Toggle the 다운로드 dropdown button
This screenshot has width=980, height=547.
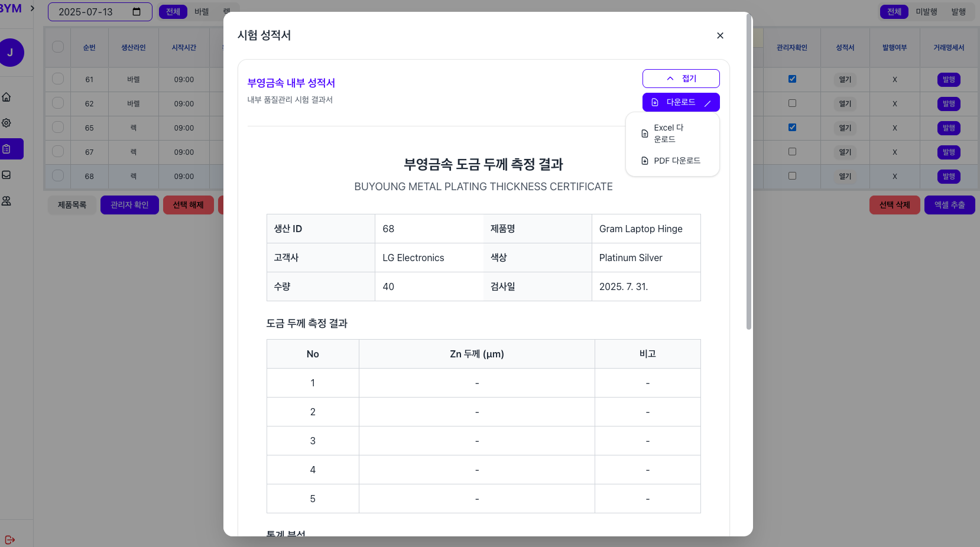click(681, 102)
